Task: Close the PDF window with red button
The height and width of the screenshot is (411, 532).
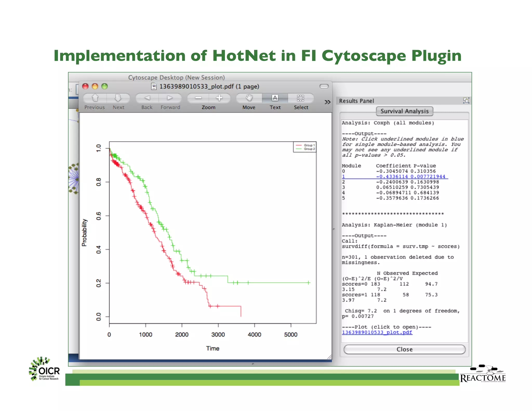Action: (x=85, y=86)
